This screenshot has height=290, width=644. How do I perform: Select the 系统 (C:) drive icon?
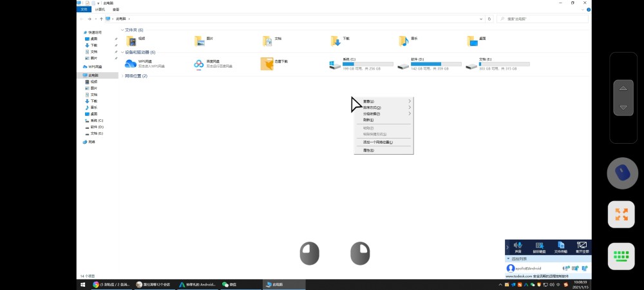tap(335, 64)
